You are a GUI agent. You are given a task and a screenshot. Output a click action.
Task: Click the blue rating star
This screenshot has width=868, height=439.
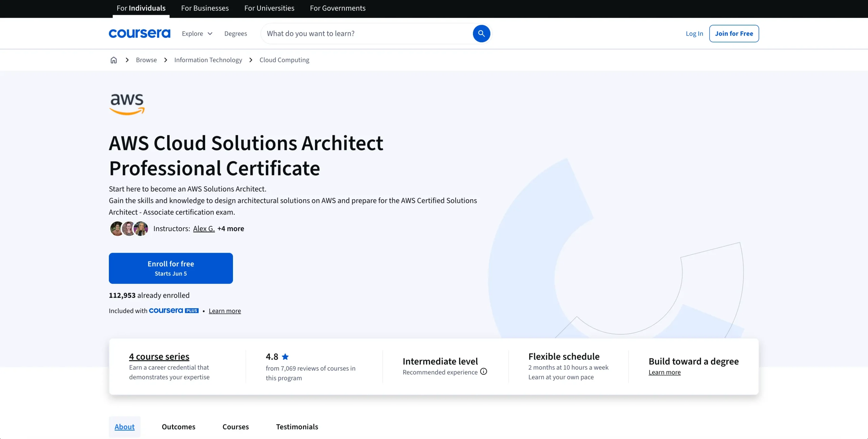[x=285, y=357]
